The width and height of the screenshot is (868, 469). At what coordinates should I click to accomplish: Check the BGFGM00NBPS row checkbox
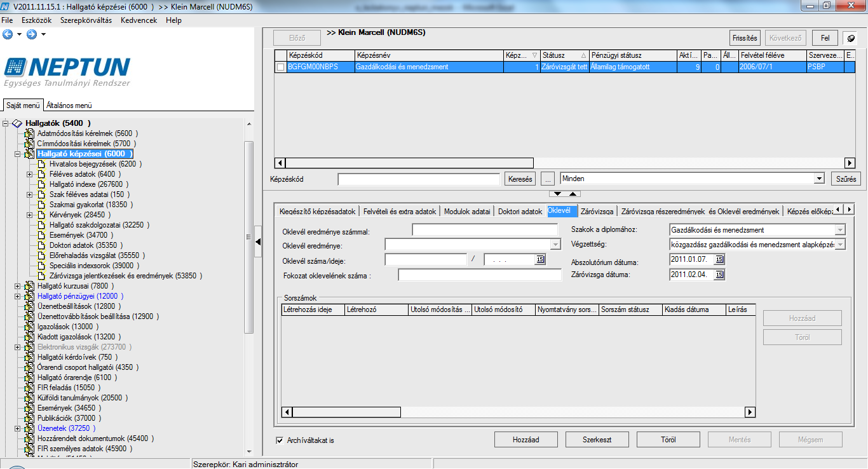280,67
